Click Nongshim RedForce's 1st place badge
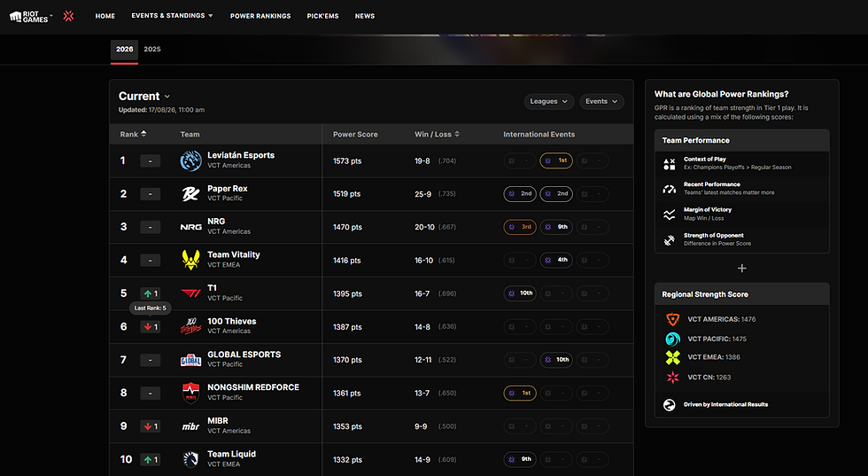The height and width of the screenshot is (476, 868). click(520, 393)
